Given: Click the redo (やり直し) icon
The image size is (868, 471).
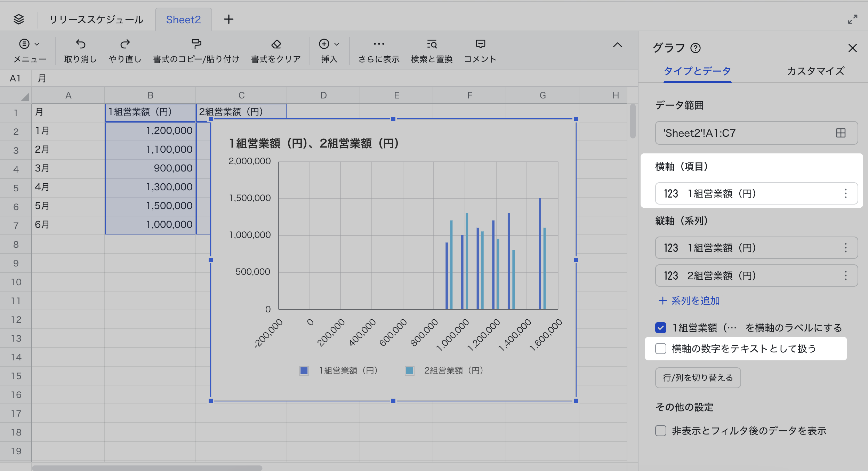Looking at the screenshot, I should pos(125,44).
